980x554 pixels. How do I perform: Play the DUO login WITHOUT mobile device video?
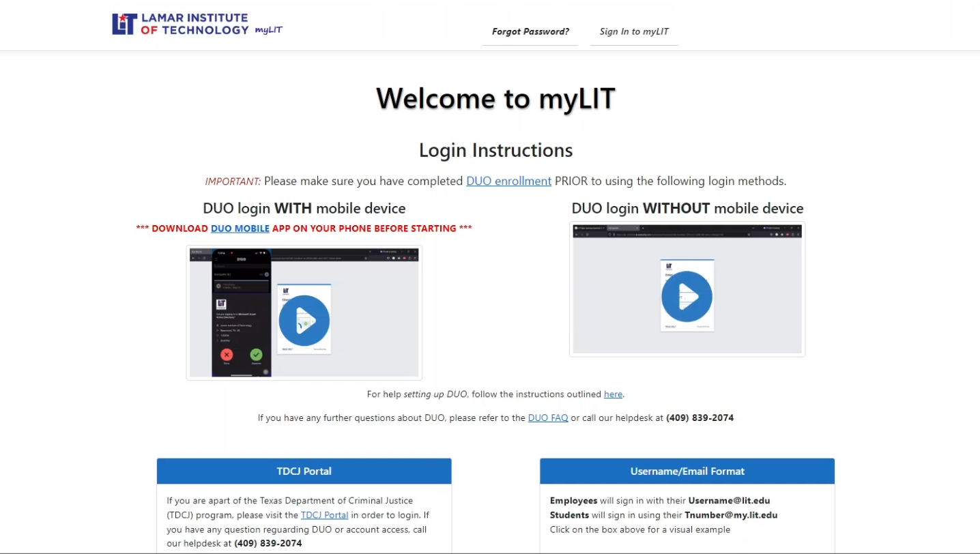(x=687, y=297)
